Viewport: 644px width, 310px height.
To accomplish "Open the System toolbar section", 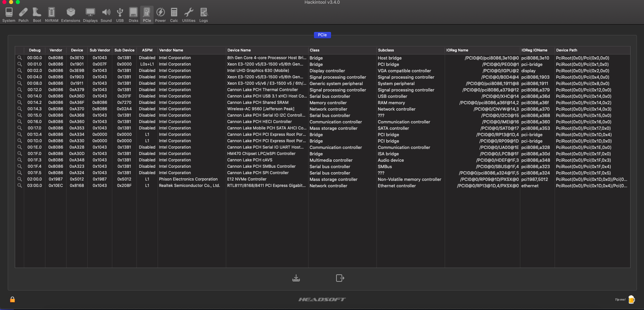I will click(9, 15).
